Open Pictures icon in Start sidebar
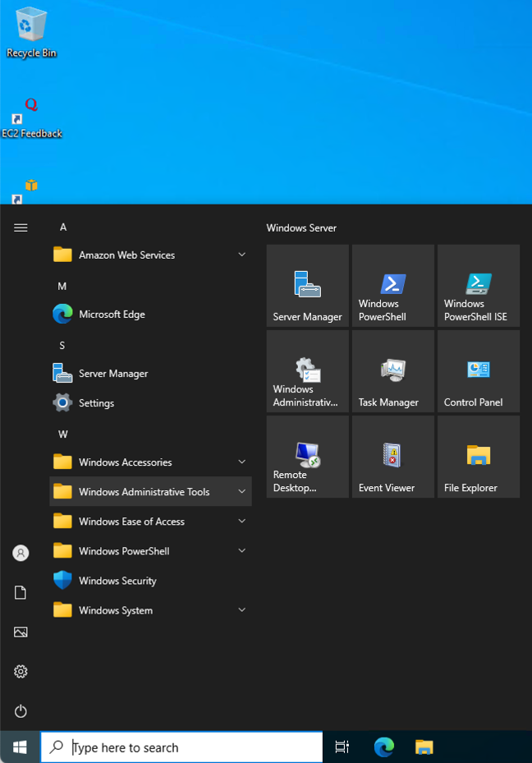The height and width of the screenshot is (763, 532). point(21,632)
